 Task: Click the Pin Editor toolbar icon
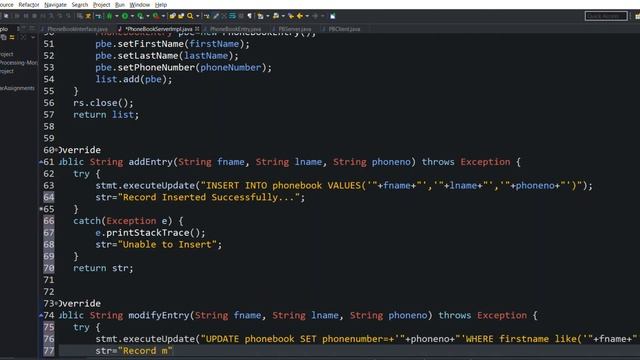coord(333,16)
